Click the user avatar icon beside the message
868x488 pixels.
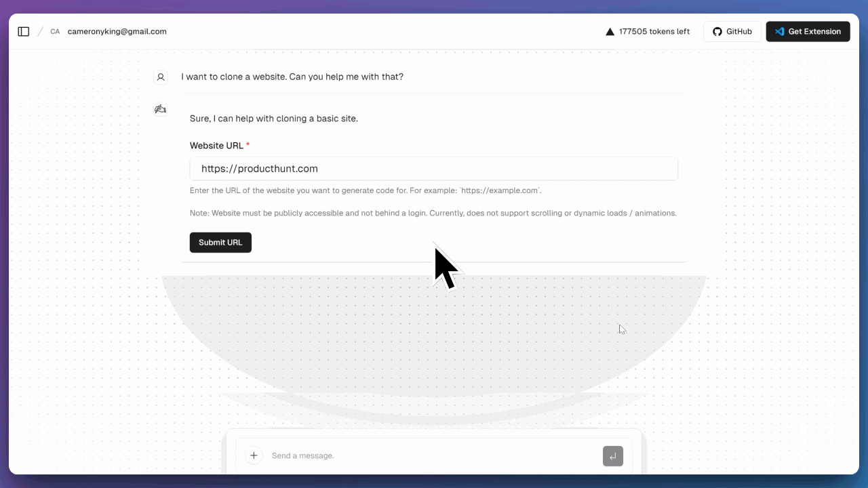click(x=161, y=77)
